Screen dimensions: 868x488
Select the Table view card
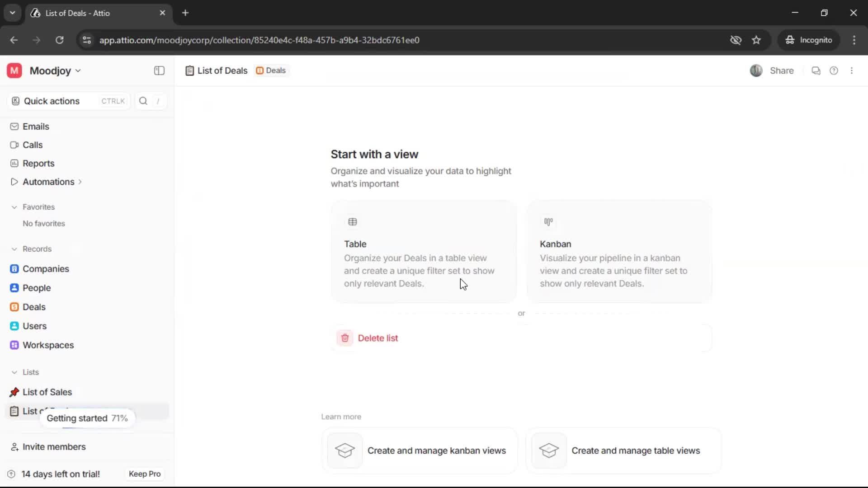(x=423, y=251)
